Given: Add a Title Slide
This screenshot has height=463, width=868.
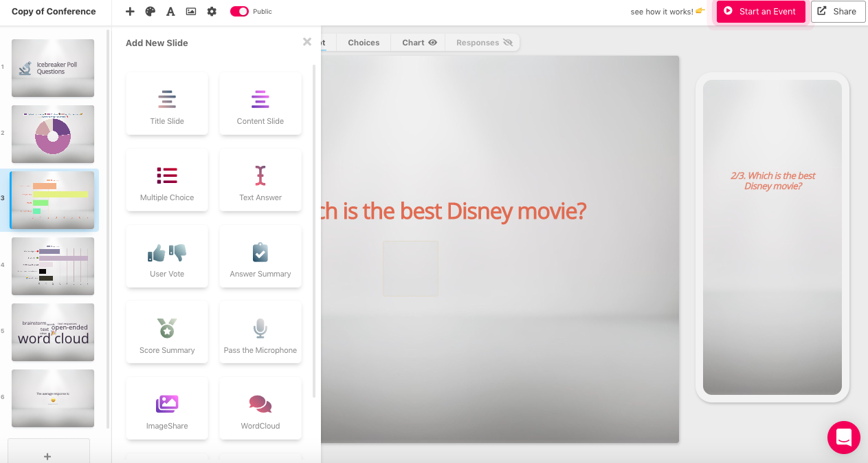Looking at the screenshot, I should click(x=167, y=103).
